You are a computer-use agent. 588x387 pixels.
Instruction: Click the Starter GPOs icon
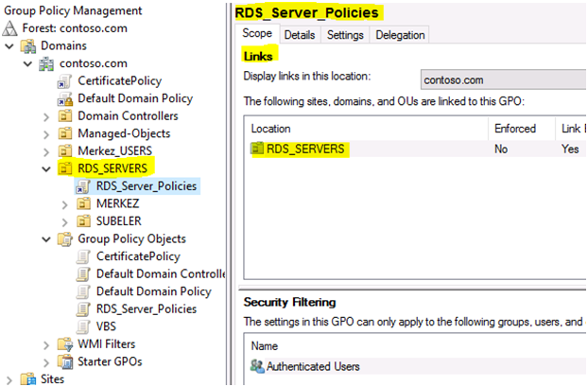(65, 361)
